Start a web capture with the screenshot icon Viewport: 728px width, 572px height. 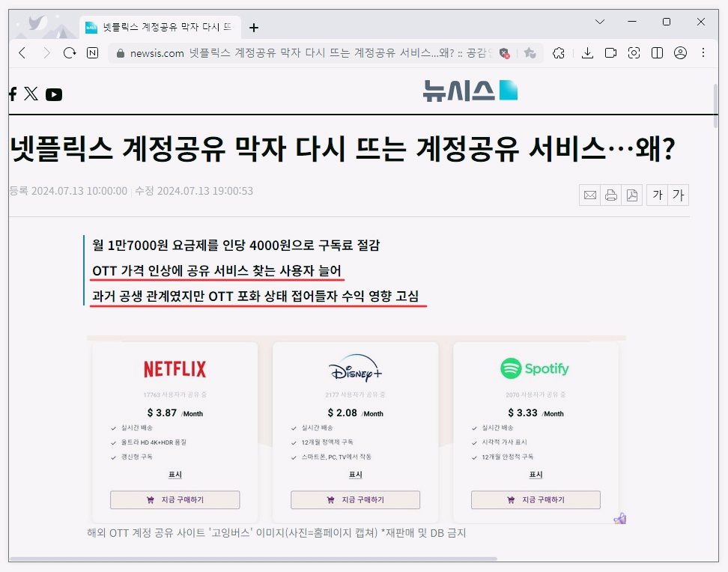pyautogui.click(x=634, y=53)
